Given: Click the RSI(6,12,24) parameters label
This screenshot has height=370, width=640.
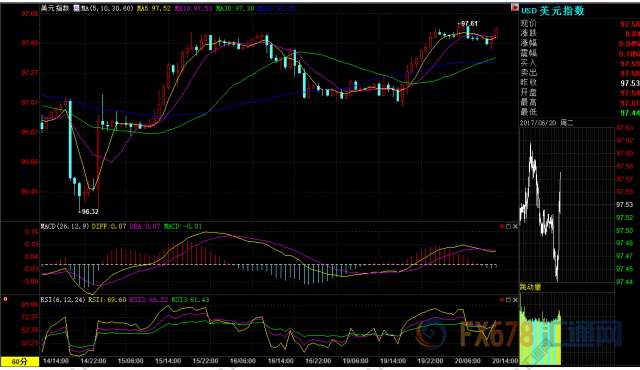Looking at the screenshot, I should (63, 300).
